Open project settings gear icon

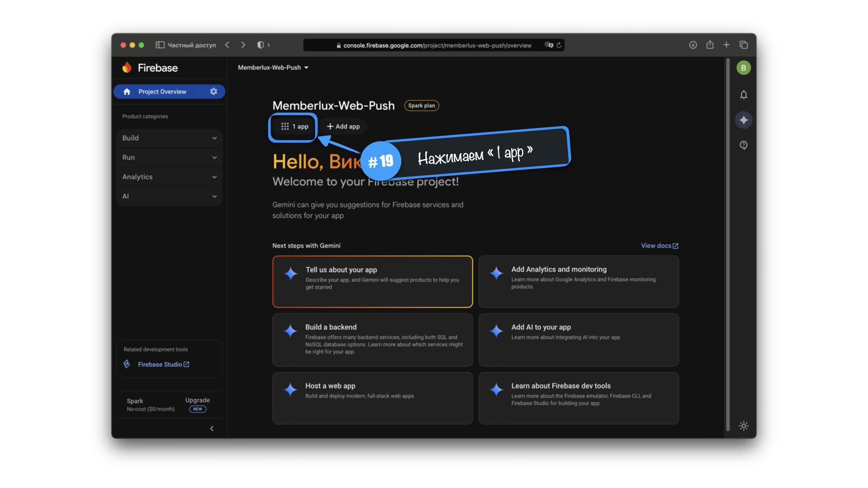213,91
